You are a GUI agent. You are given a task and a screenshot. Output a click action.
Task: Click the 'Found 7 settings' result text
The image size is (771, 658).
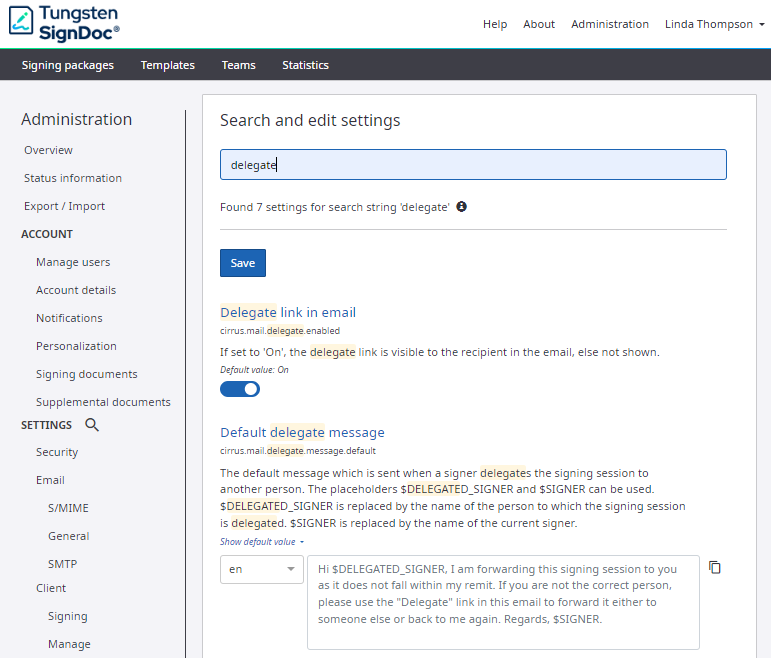coord(335,207)
